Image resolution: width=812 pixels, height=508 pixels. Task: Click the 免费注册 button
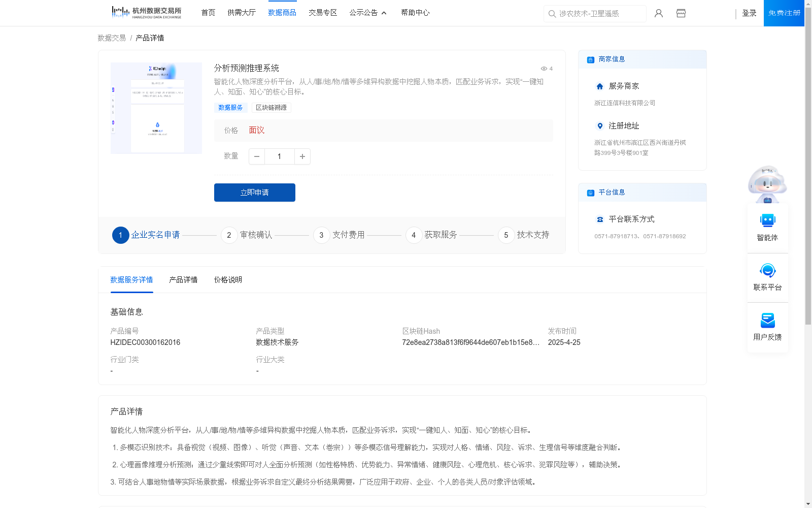[x=784, y=13]
